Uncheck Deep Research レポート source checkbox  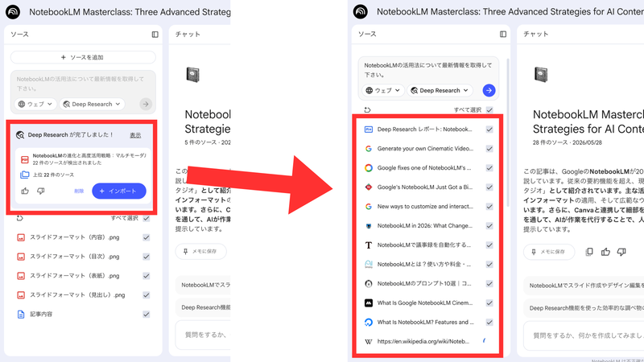[489, 130]
